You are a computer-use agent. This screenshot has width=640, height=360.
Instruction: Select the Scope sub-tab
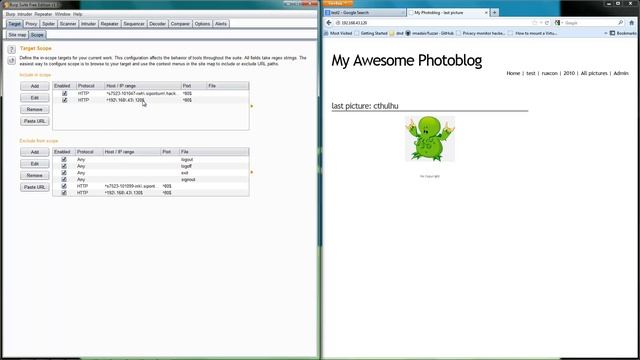(37, 35)
